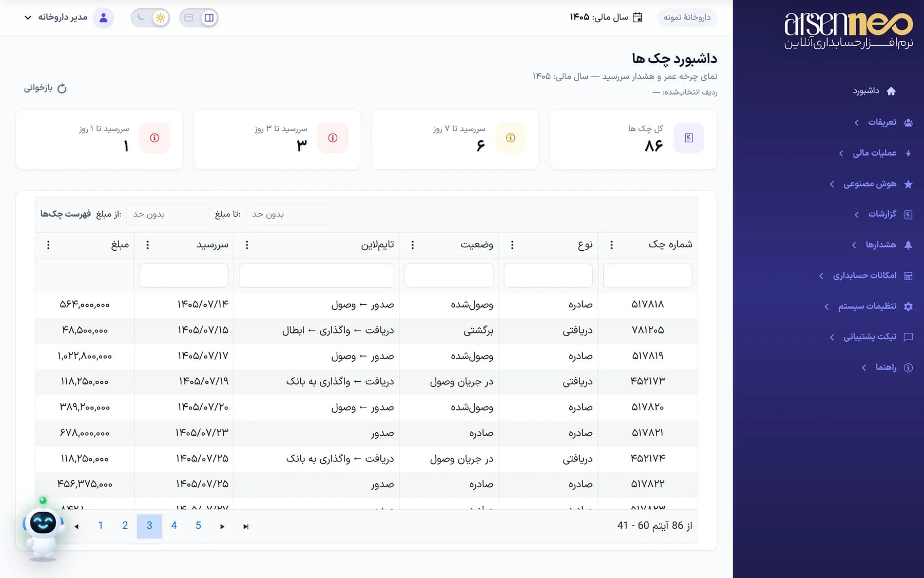
Task: Open column menu for سررسید
Action: (148, 245)
